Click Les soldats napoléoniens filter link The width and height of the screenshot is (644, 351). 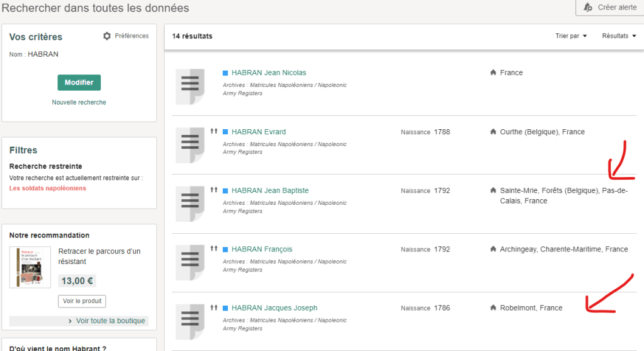click(48, 188)
